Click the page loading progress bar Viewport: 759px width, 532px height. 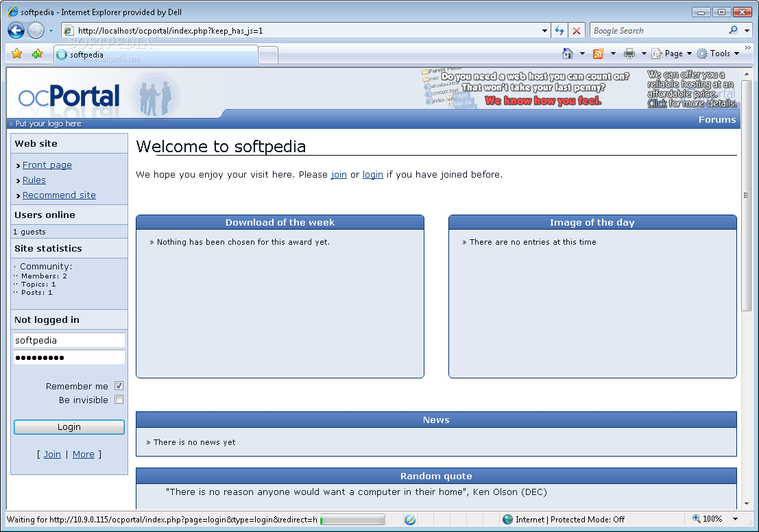pyautogui.click(x=352, y=520)
